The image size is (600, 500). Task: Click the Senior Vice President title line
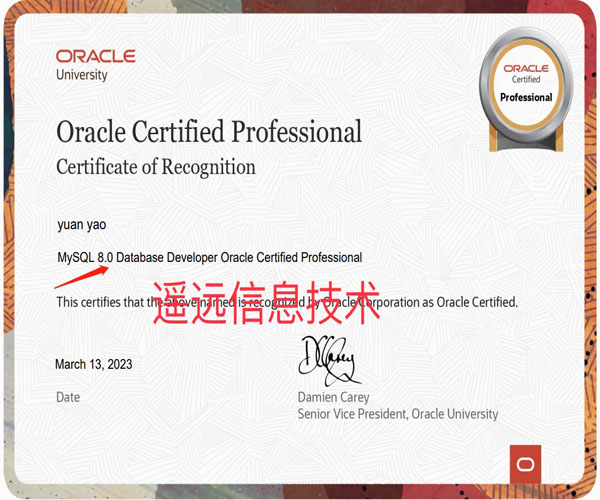(397, 414)
